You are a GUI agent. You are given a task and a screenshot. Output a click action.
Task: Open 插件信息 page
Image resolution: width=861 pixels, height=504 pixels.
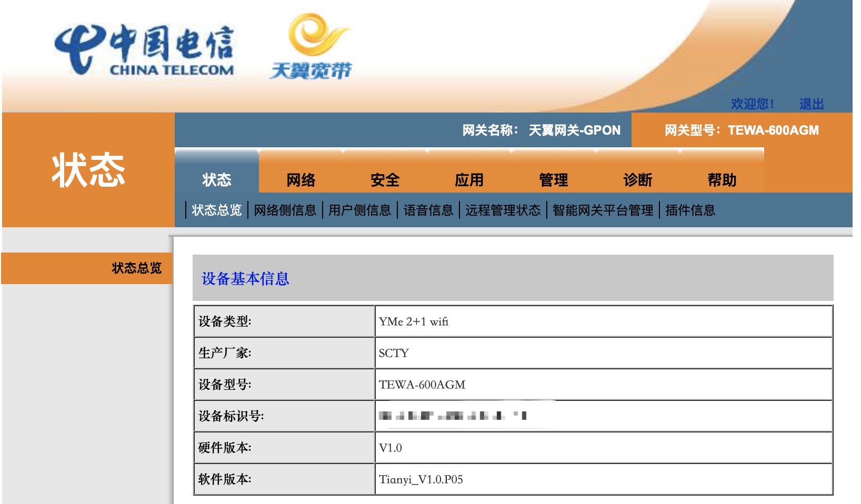[x=690, y=210]
